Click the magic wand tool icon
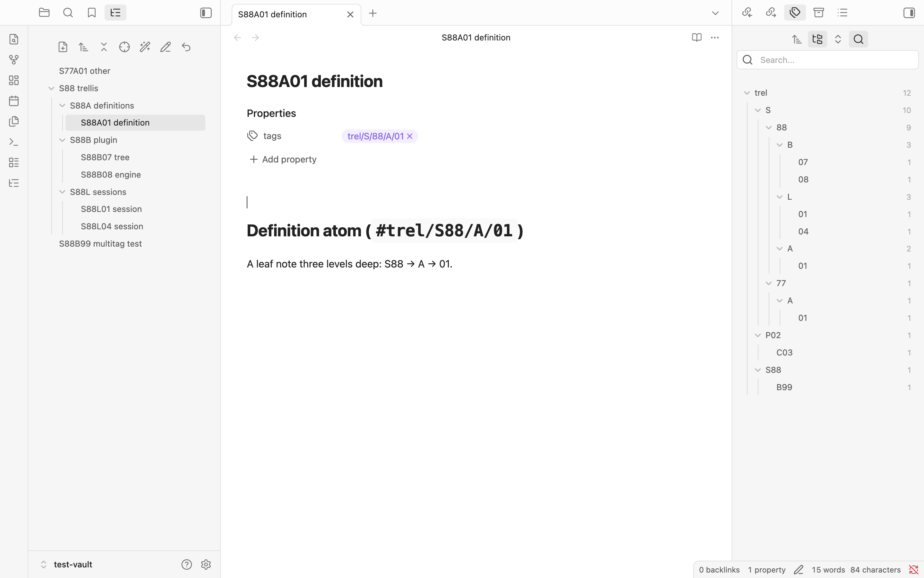The height and width of the screenshot is (578, 924). point(145,47)
